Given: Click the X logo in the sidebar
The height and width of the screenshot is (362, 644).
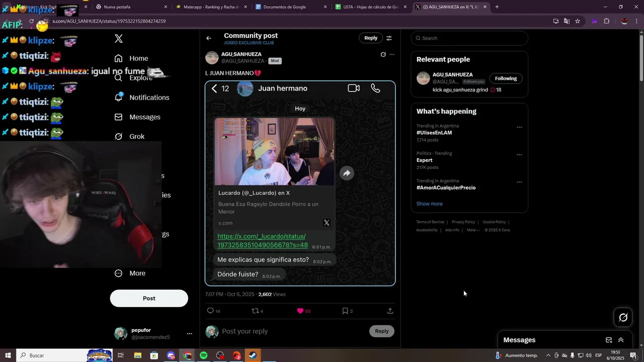Looking at the screenshot, I should tap(119, 39).
